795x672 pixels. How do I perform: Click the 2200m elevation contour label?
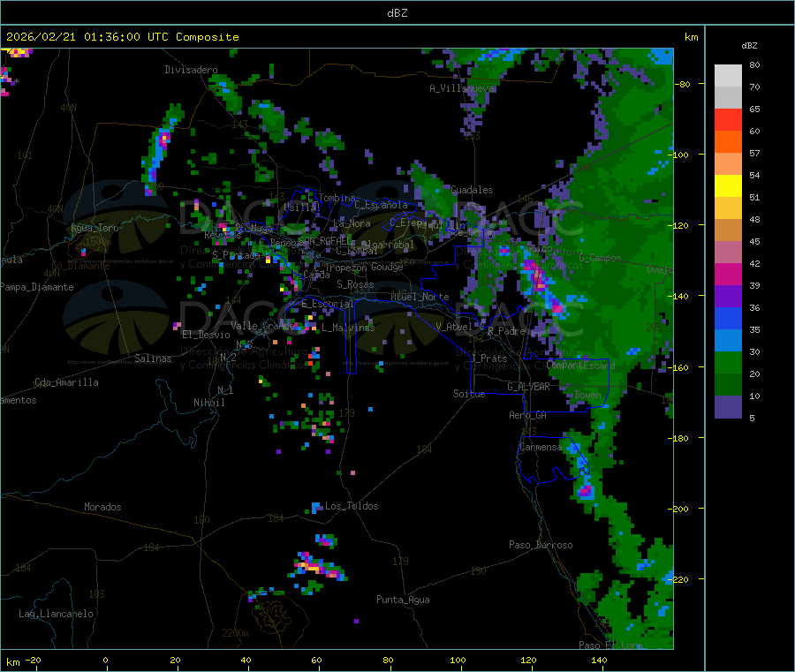point(235,633)
